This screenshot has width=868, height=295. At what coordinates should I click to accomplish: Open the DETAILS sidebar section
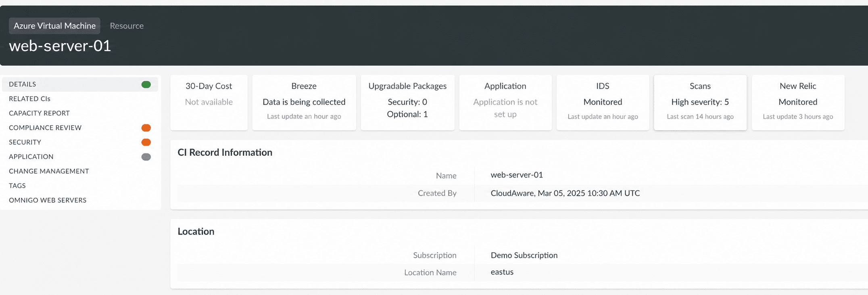coord(80,84)
